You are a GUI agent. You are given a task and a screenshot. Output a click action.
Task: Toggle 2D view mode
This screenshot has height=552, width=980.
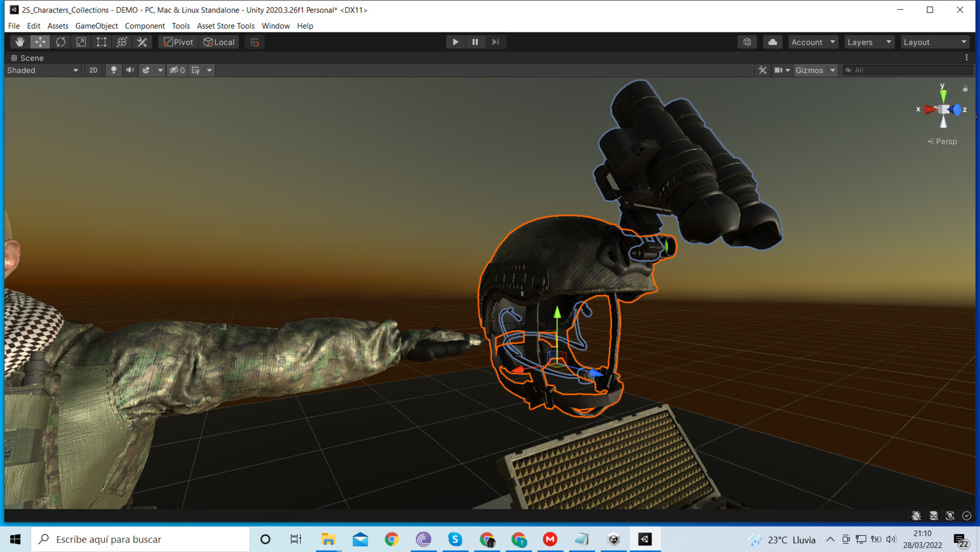pos(93,70)
